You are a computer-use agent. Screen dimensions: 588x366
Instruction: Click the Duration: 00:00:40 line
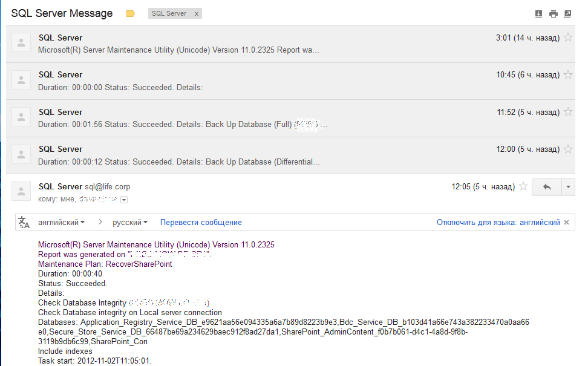pos(70,274)
